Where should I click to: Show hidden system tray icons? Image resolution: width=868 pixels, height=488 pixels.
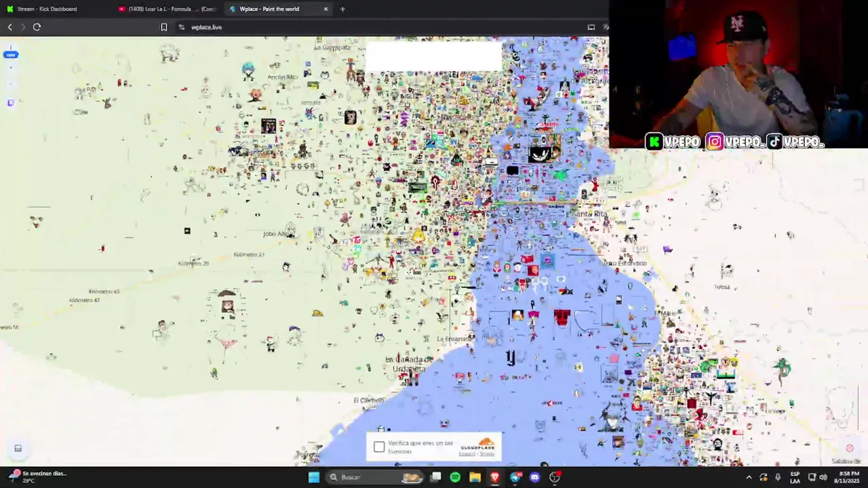point(749,477)
